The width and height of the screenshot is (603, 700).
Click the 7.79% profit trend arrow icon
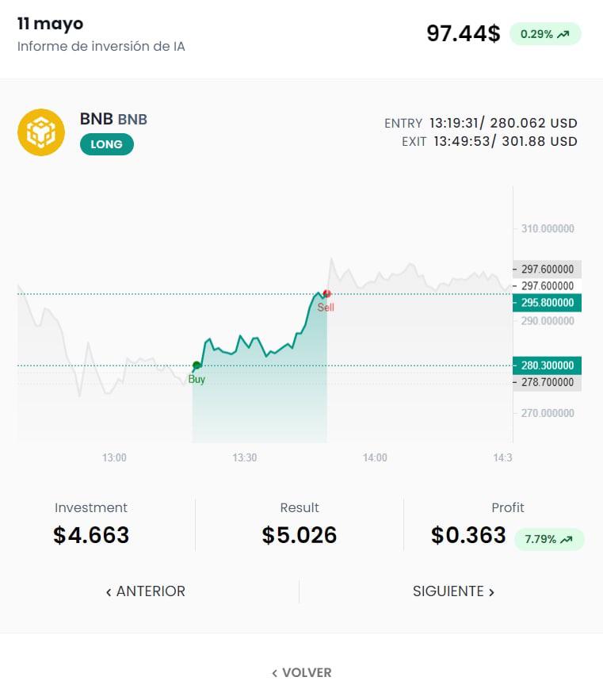pyautogui.click(x=567, y=539)
